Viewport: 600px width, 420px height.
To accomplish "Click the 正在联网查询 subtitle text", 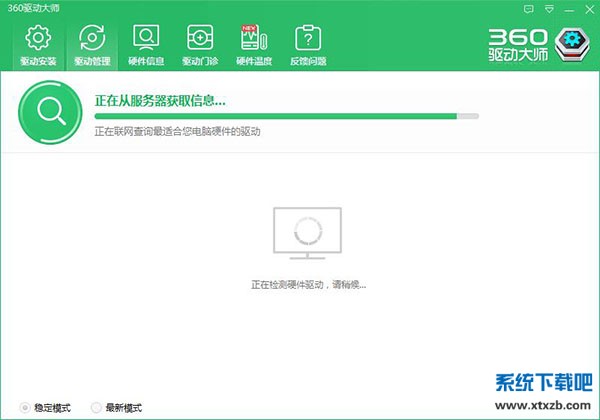I will (177, 131).
